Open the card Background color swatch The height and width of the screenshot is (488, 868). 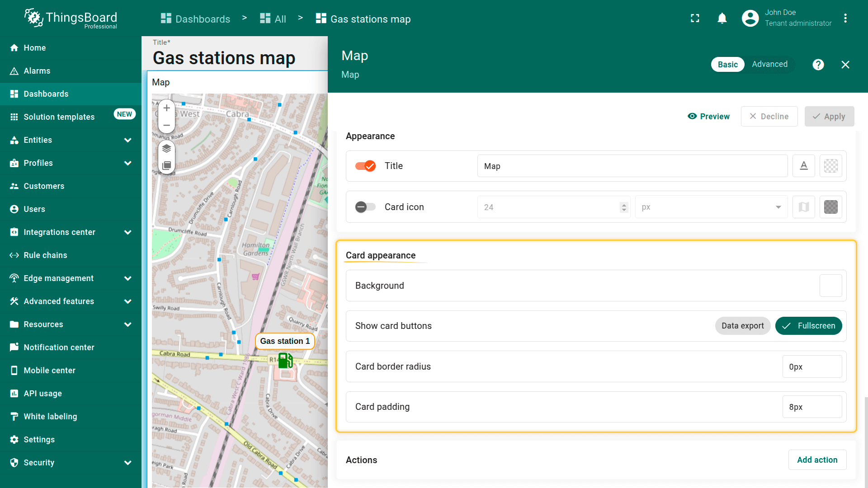pyautogui.click(x=830, y=286)
